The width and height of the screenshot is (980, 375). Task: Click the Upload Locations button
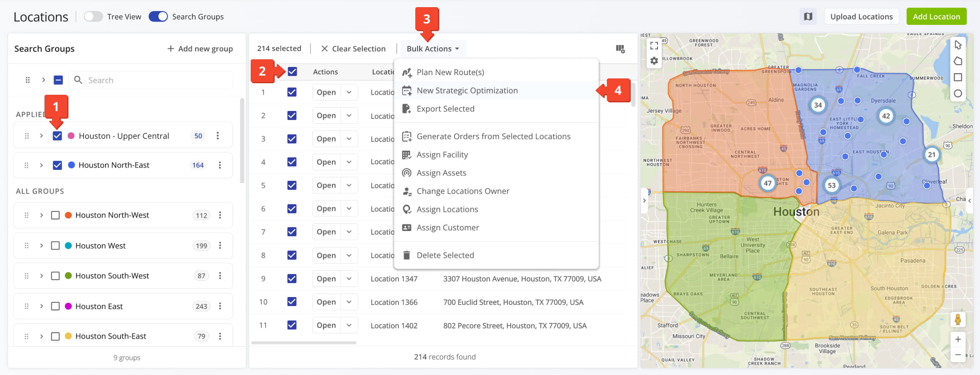click(x=861, y=17)
